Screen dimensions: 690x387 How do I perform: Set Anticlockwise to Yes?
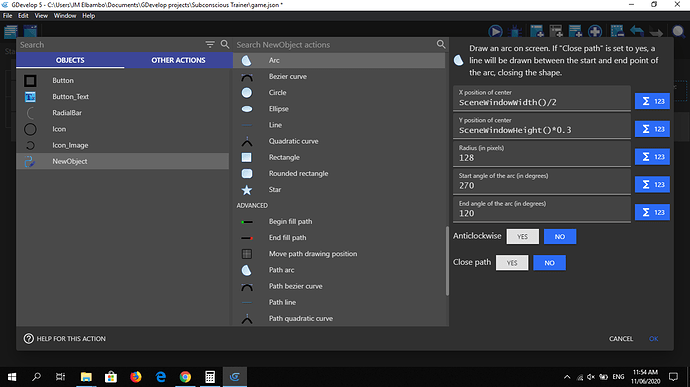(522, 236)
